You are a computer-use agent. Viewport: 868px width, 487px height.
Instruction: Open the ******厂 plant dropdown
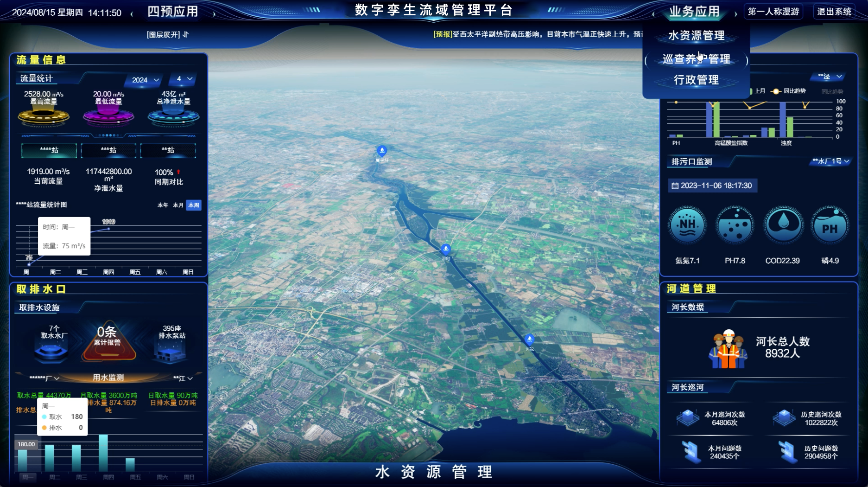click(x=44, y=378)
